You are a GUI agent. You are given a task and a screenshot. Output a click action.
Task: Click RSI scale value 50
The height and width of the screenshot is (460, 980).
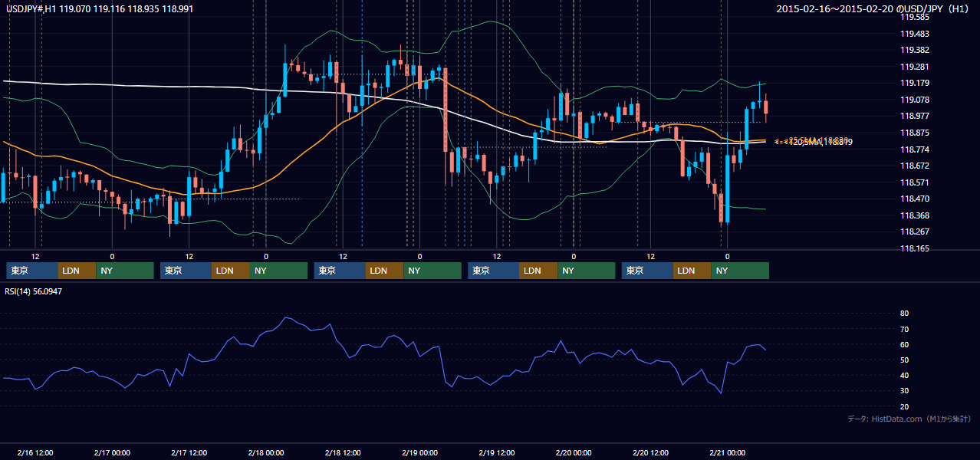click(905, 360)
